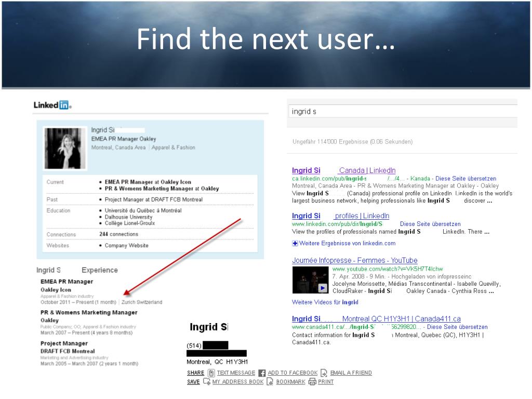Click the www.youtube.com/watch video URL
532x399 pixels.
(388, 269)
